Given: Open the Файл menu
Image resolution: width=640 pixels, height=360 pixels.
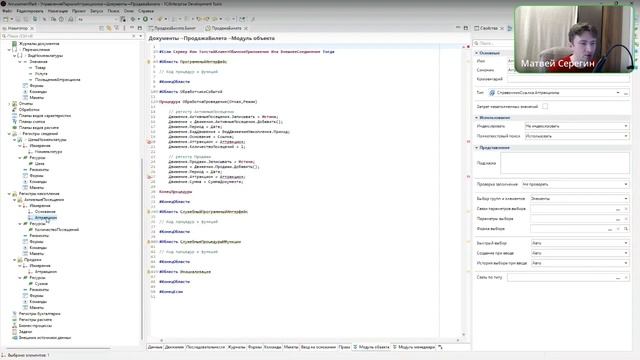Looking at the screenshot, I should coord(7,11).
